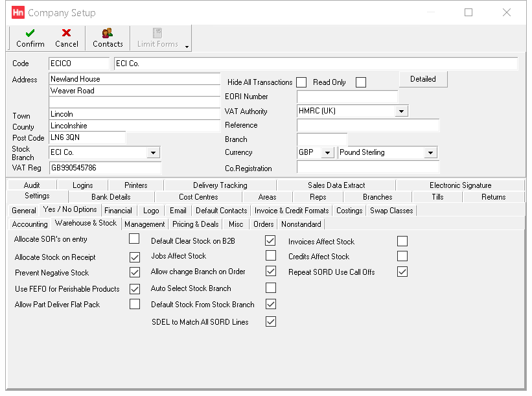532x396 pixels.
Task: Select the Orders options tab
Action: click(x=264, y=224)
